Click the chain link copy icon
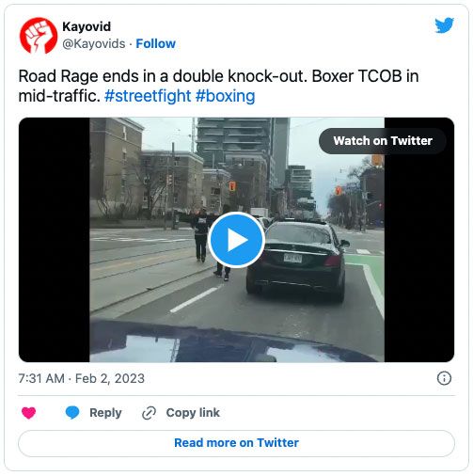 point(149,413)
